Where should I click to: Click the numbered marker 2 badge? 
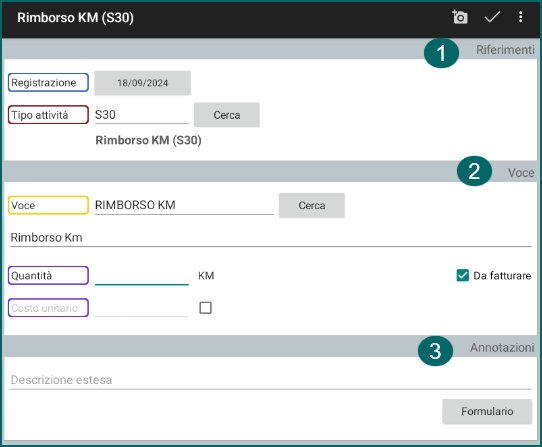[474, 171]
